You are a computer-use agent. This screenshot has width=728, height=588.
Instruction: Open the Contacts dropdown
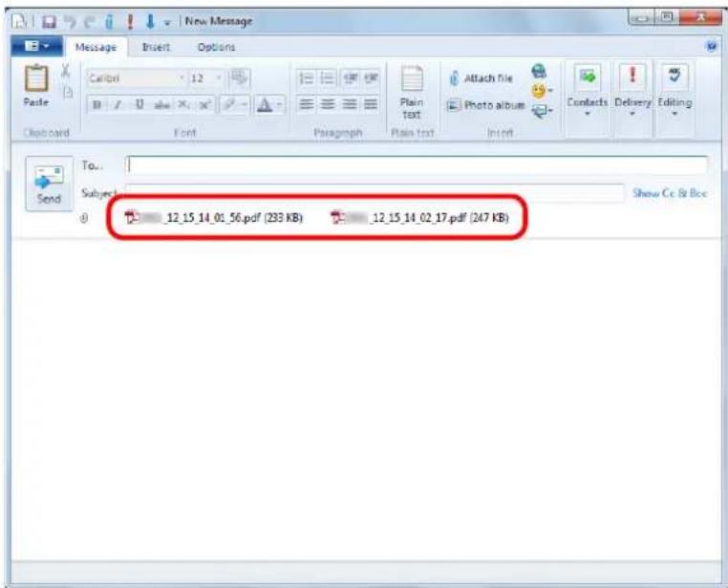[587, 91]
